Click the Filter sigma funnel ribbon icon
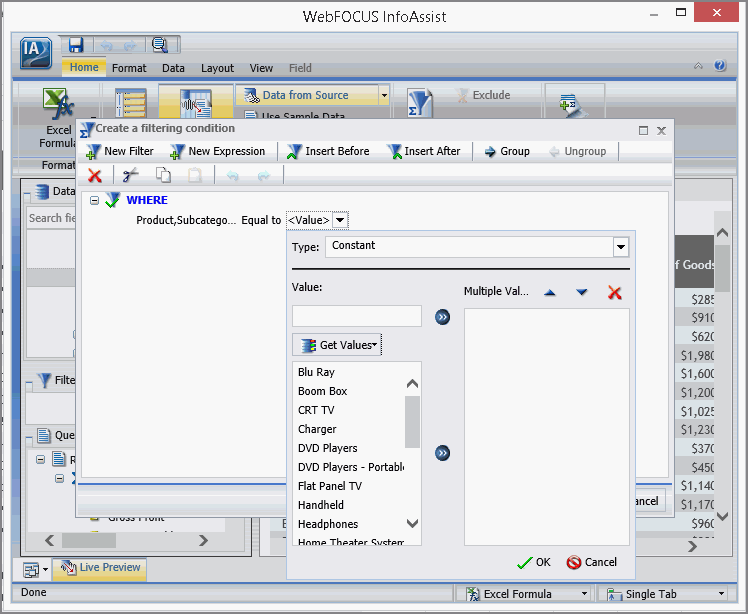This screenshot has width=748, height=614. point(420,103)
